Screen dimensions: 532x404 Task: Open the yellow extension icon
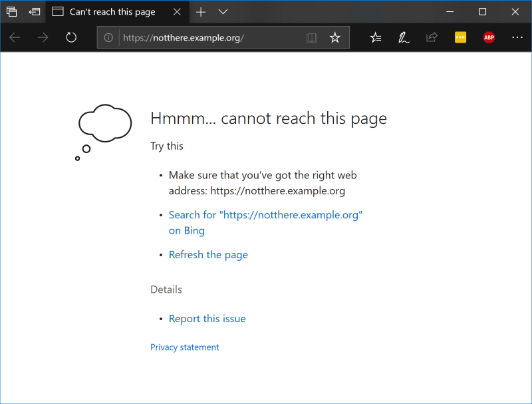coord(460,37)
